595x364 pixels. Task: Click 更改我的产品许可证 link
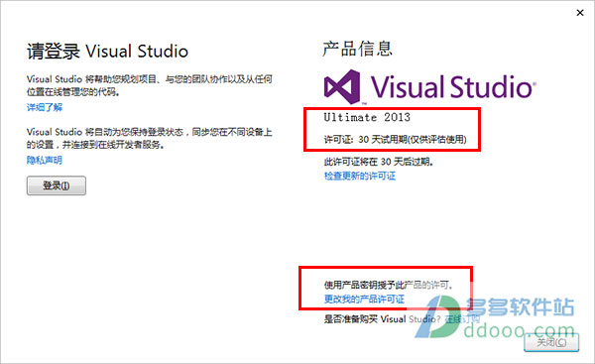364,300
